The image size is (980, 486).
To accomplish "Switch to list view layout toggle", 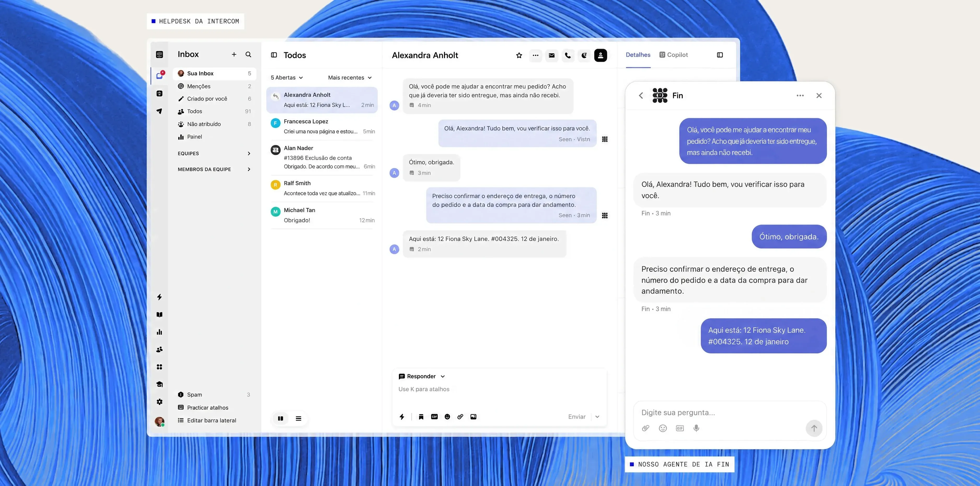I will [x=299, y=418].
